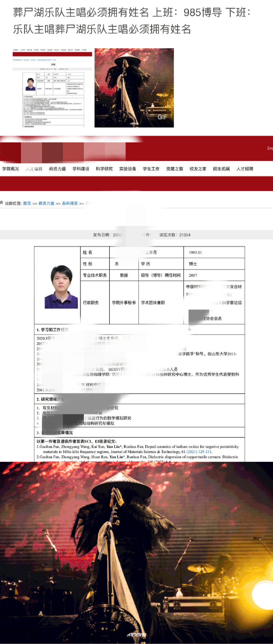
Task: Select the 硕导（博导）聘任时间 cell
Action: pos(161,275)
